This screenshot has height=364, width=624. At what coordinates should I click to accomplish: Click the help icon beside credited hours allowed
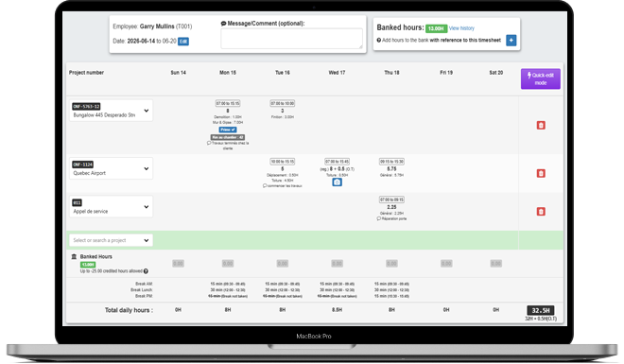146,271
